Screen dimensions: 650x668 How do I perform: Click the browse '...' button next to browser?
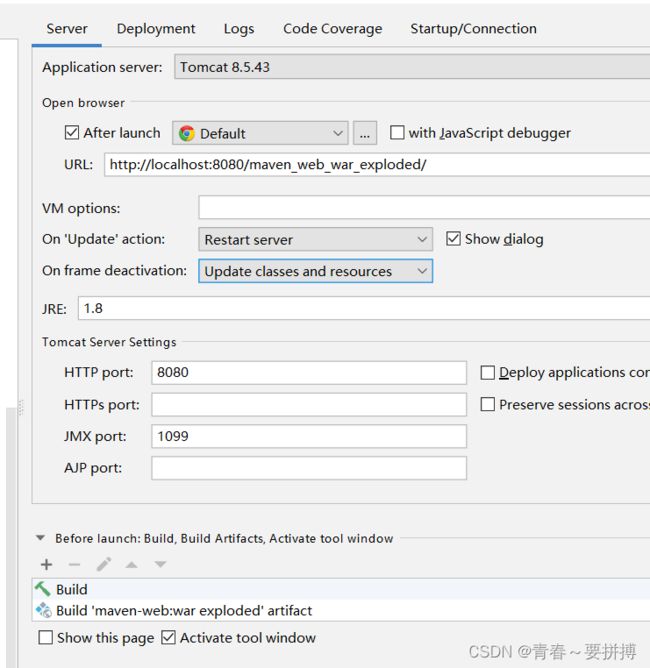coord(365,133)
